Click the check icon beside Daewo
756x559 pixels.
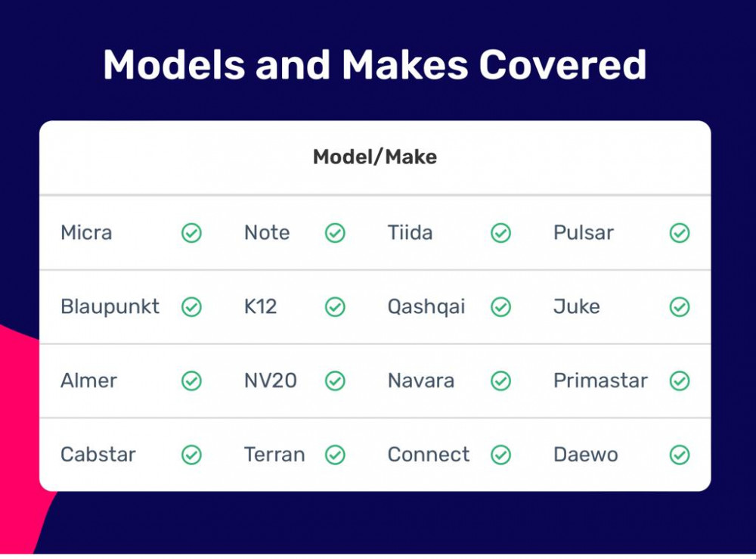[x=680, y=455]
